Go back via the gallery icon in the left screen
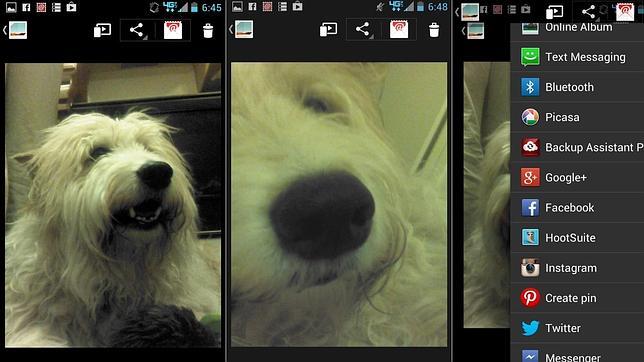The image size is (644, 362). [15, 30]
